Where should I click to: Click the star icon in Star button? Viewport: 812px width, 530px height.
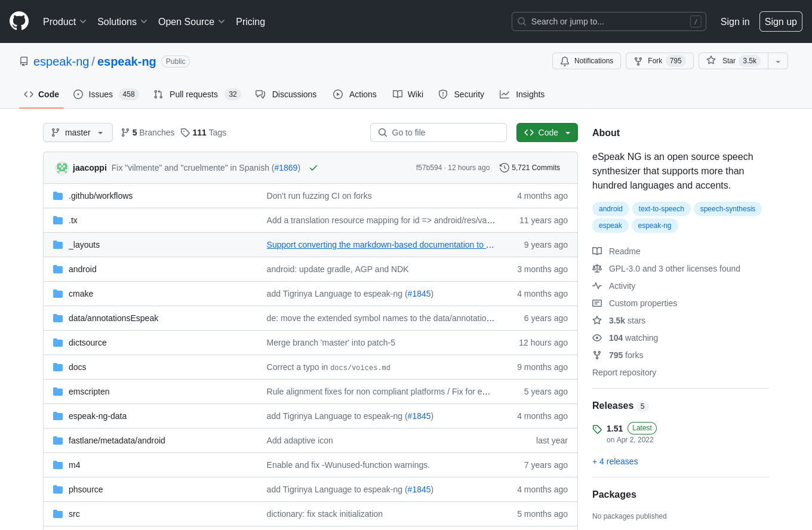tap(711, 60)
